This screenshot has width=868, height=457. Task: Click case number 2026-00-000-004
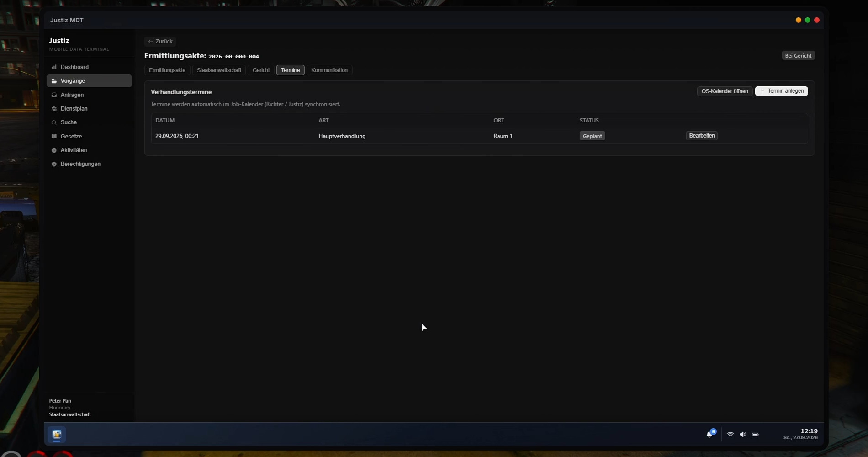tap(233, 57)
